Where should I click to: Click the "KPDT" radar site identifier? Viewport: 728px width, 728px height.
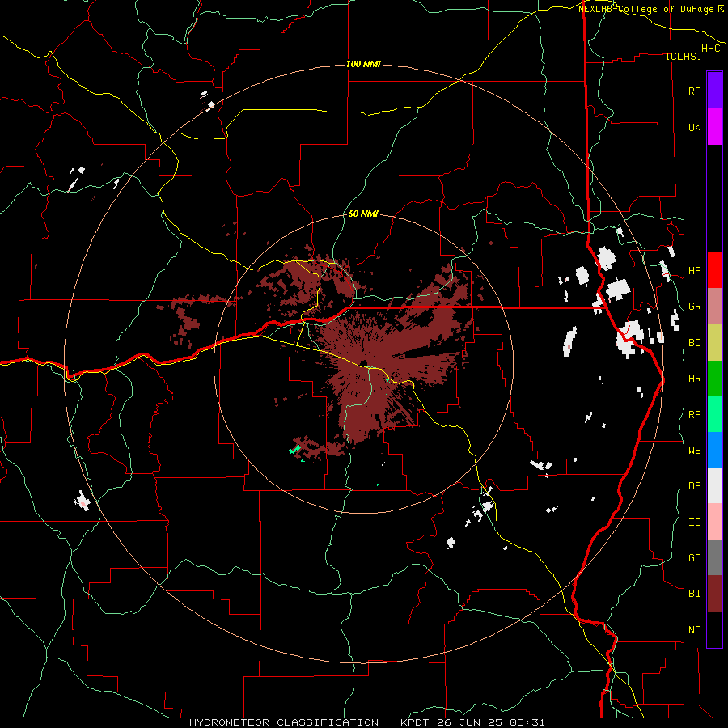tap(415, 722)
